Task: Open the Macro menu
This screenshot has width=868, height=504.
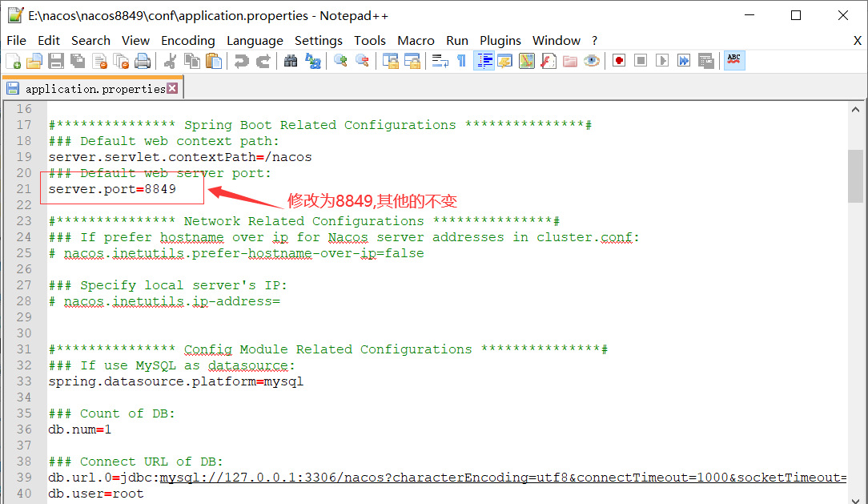Action: pos(416,40)
